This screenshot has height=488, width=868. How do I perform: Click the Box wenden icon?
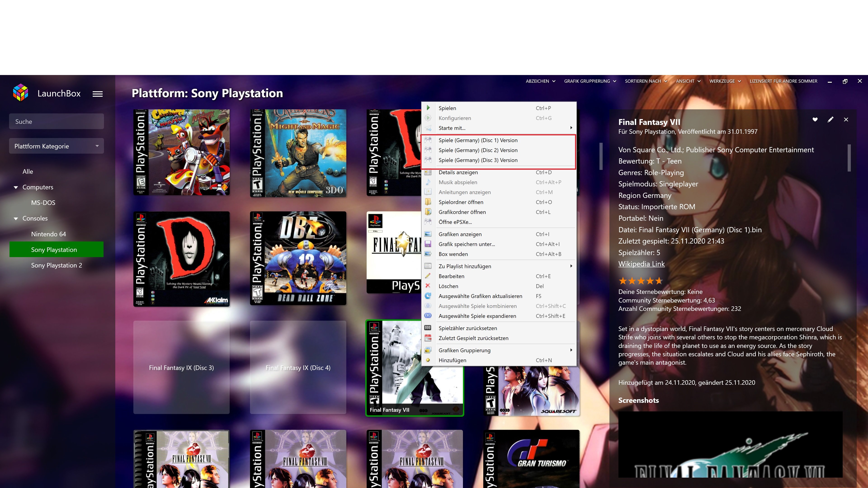tap(428, 254)
